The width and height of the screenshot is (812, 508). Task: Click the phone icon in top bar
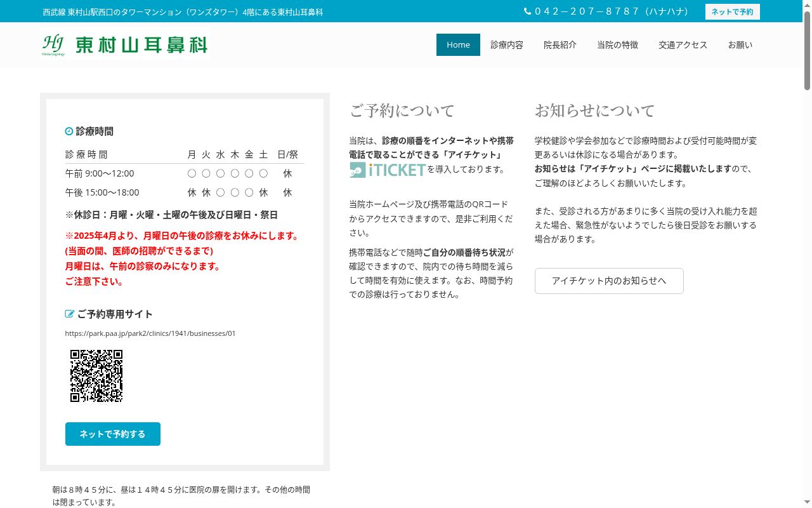(x=527, y=11)
